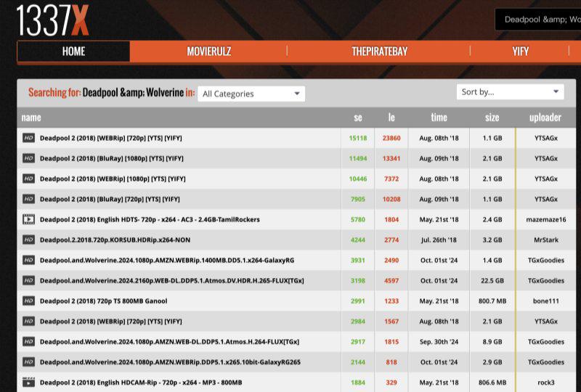Click leechers count 818
581x392 pixels.
[391, 362]
